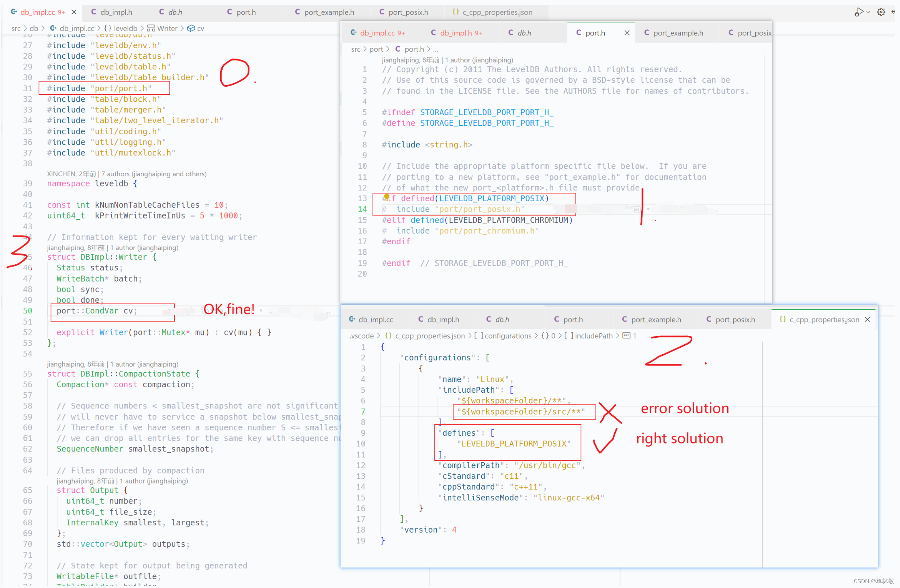Switch to 'db_impl.h 9+' tab in port.h panel
Screen dimensions: 900x588
tap(461, 33)
